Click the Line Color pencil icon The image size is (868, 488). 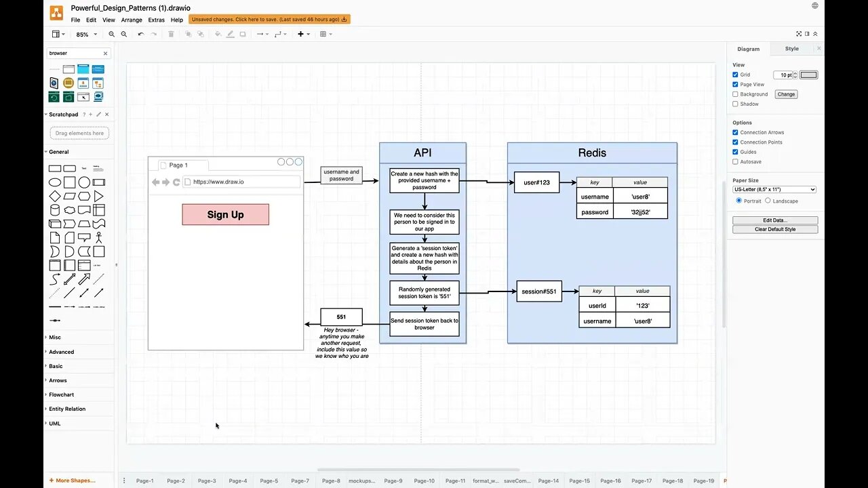tap(231, 34)
